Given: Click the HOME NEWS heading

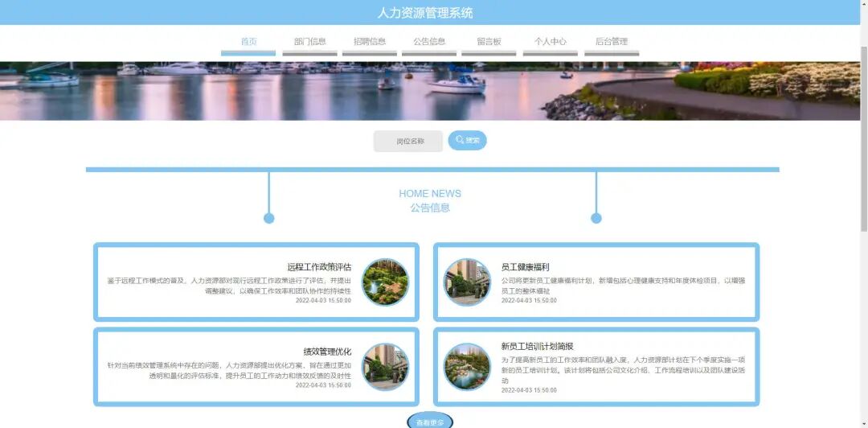Looking at the screenshot, I should [430, 194].
